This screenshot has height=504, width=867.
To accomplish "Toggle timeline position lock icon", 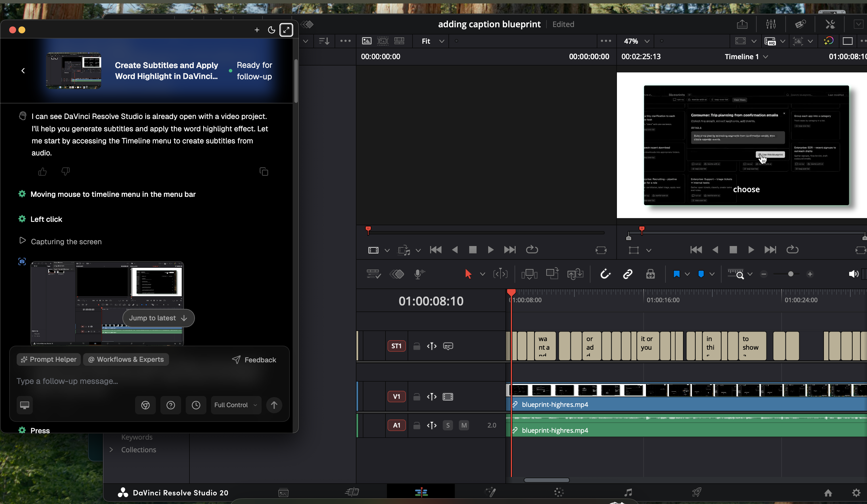I will 650,274.
